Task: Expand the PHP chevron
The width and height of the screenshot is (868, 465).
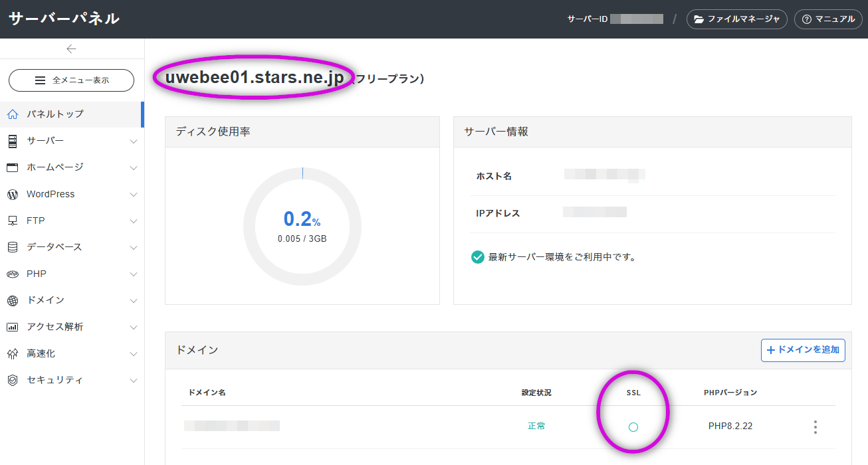Action: (x=134, y=274)
